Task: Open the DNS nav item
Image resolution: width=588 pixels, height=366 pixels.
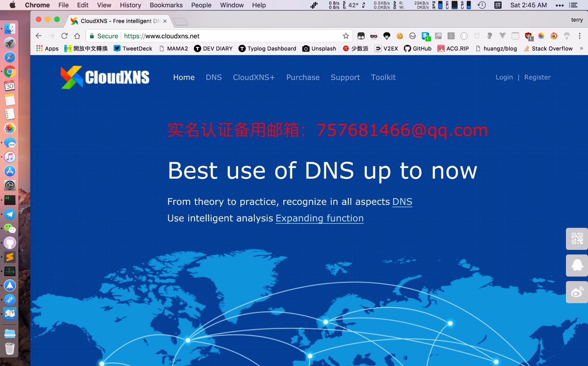Action: pyautogui.click(x=214, y=77)
